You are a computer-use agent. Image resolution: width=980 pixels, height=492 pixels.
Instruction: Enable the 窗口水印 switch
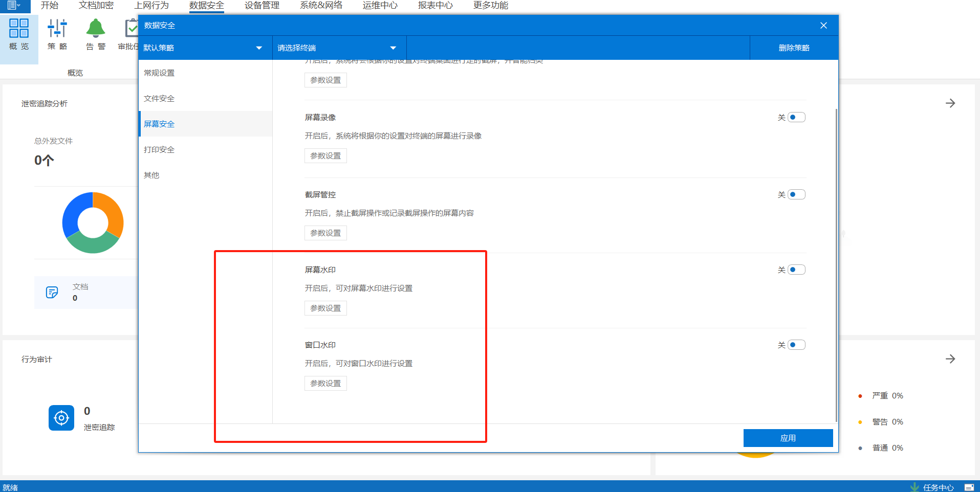point(796,345)
